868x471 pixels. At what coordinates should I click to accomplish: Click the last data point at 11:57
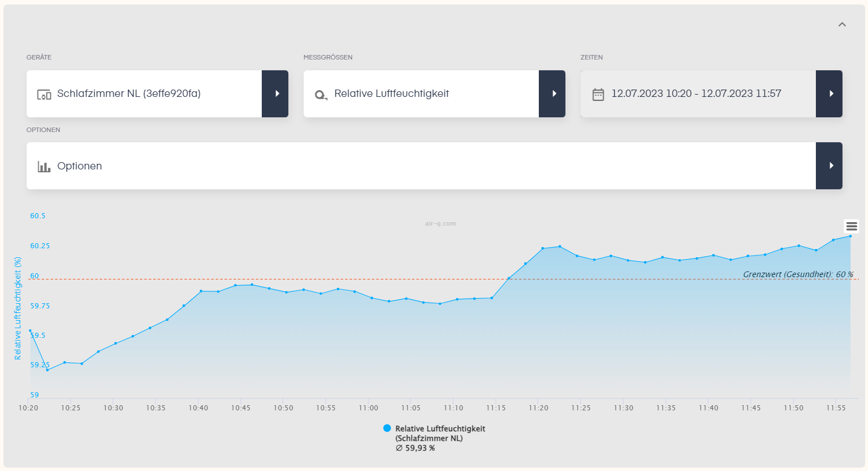(x=850, y=236)
